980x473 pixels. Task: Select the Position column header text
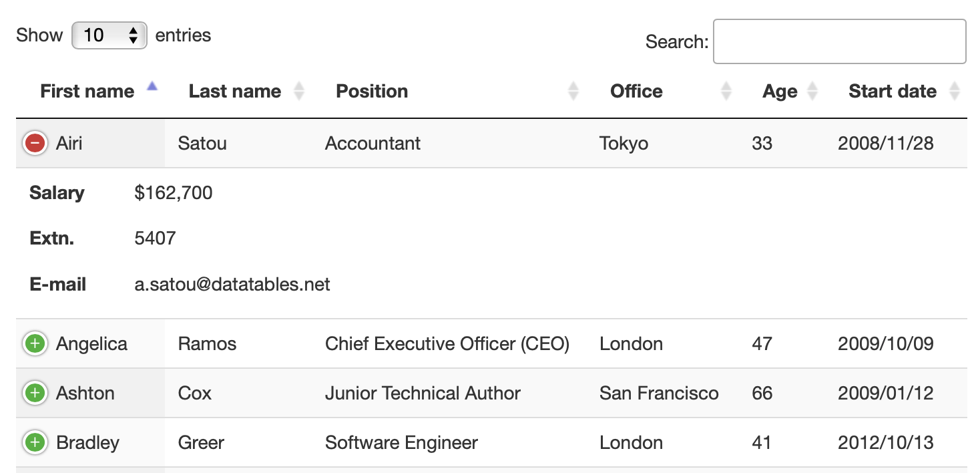click(372, 92)
